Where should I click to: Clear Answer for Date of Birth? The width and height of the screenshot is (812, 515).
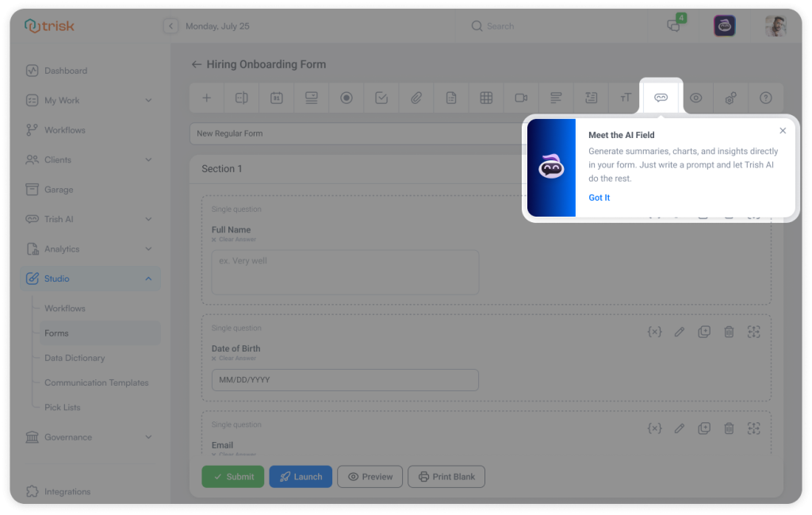(234, 358)
